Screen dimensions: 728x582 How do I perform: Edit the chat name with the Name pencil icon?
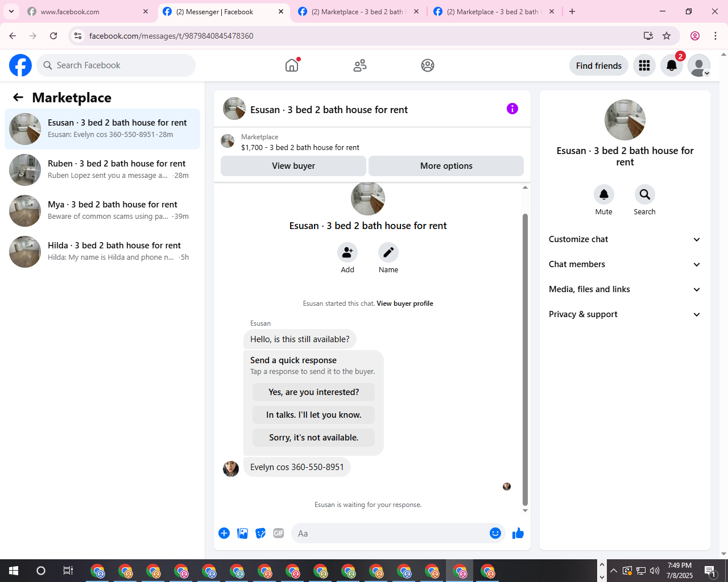pyautogui.click(x=388, y=252)
